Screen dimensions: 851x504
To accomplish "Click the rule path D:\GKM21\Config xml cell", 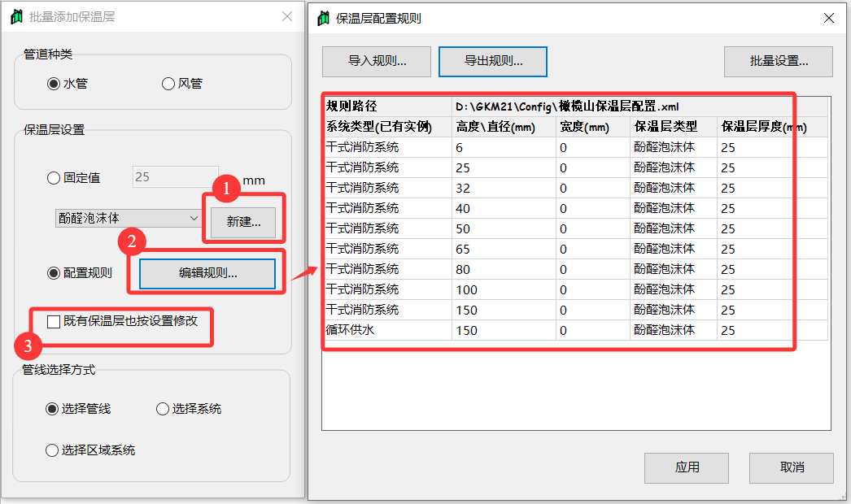I will coord(640,106).
